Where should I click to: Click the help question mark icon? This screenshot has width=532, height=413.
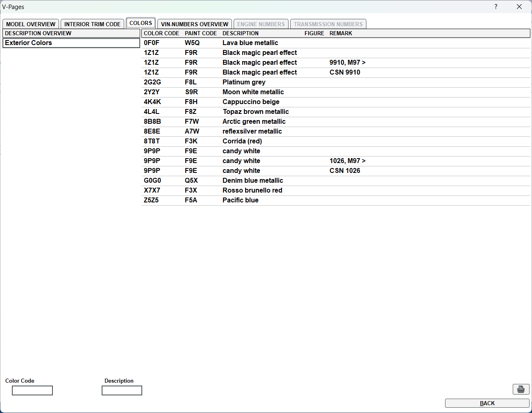click(x=496, y=7)
